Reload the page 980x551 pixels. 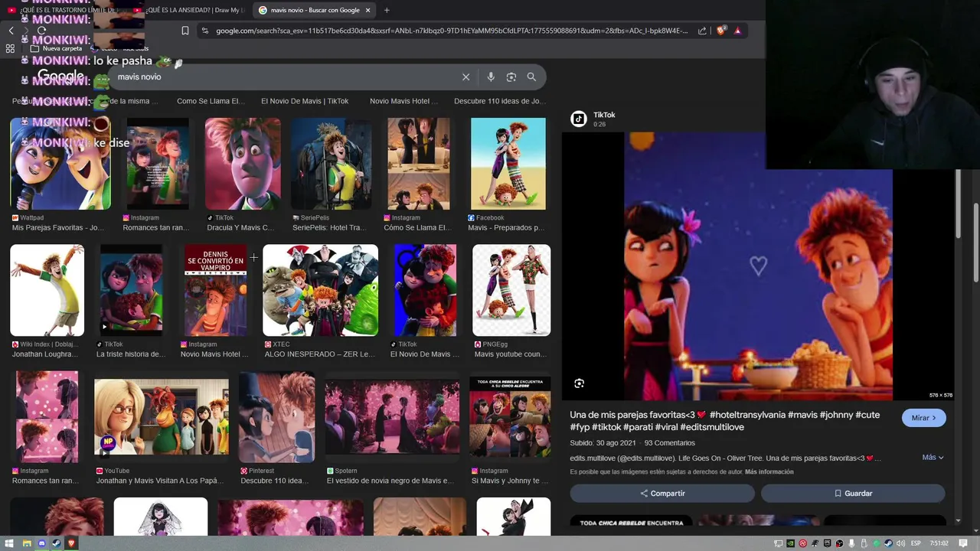pos(41,31)
